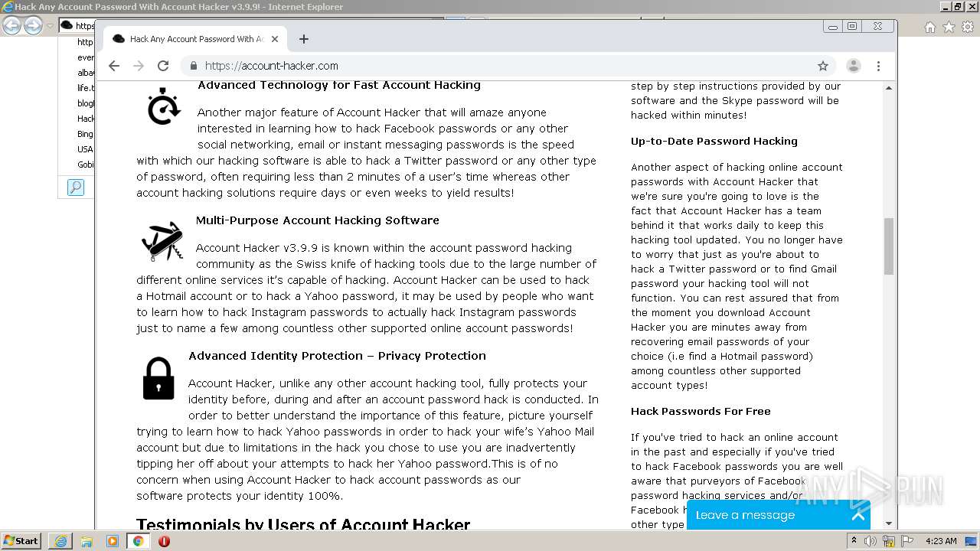Click the stopwatch fast hacking icon
Image resolution: width=980 pixels, height=551 pixels.
(163, 106)
